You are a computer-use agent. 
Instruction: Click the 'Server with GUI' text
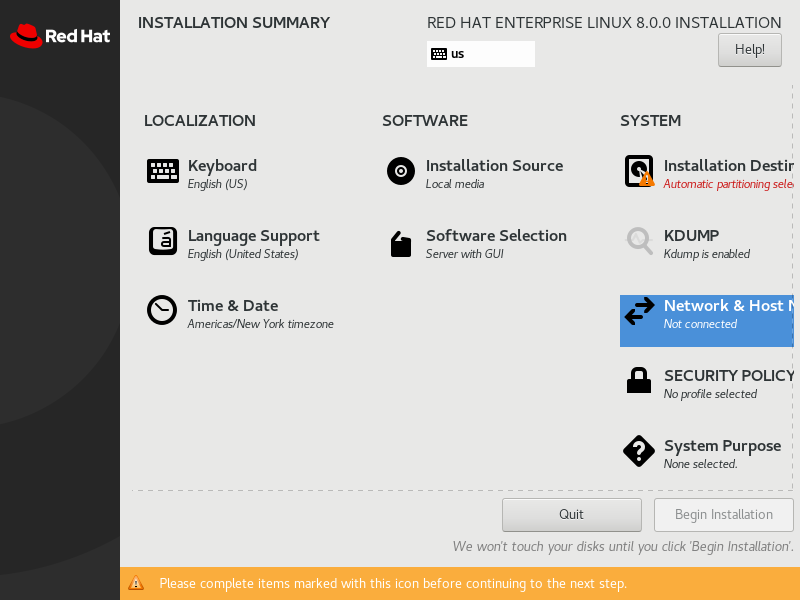coord(464,254)
